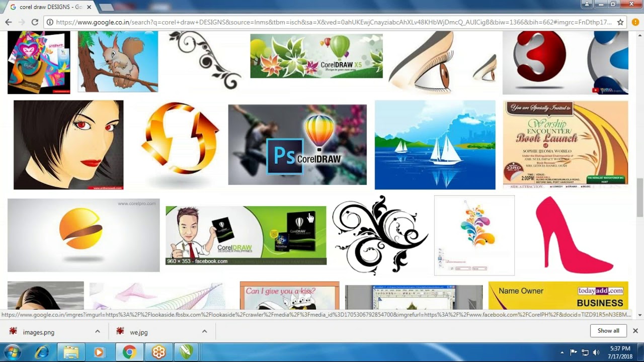The height and width of the screenshot is (362, 644).
Task: Open the Worship Encounter Book Launch thumbnail
Action: pyautogui.click(x=566, y=145)
